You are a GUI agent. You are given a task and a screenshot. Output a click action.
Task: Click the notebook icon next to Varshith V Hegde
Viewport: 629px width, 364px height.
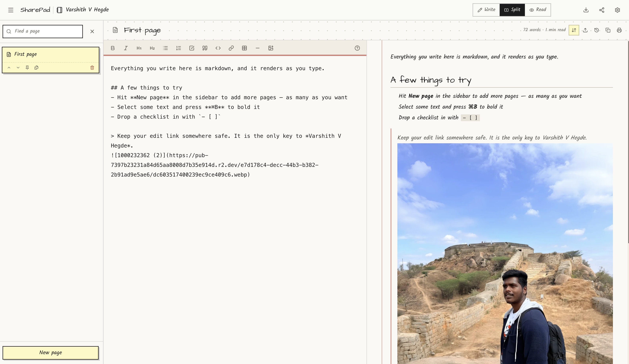(x=59, y=10)
